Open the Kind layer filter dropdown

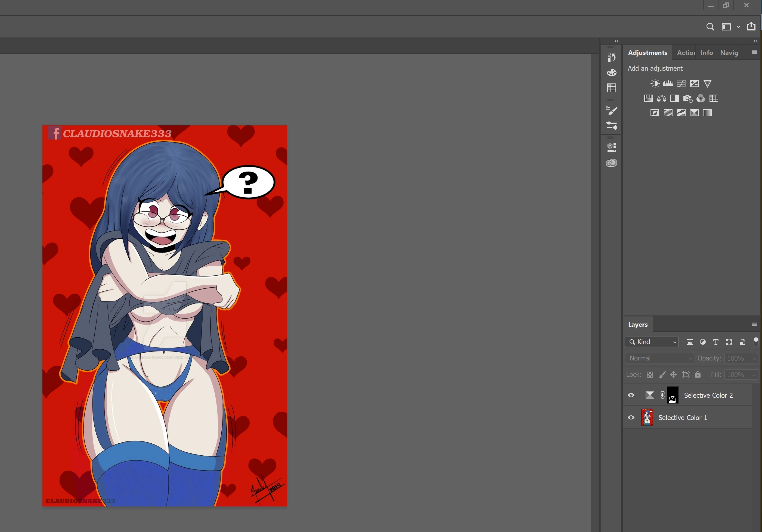click(652, 342)
